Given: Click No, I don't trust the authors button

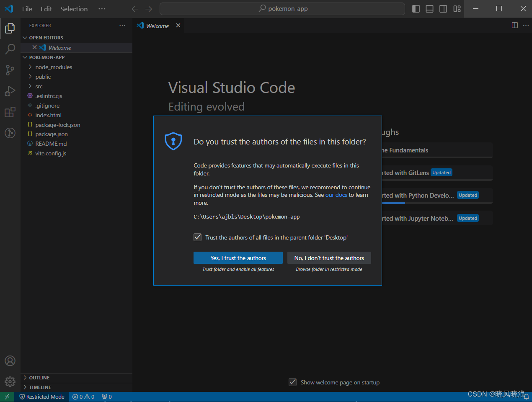Looking at the screenshot, I should pos(329,258).
